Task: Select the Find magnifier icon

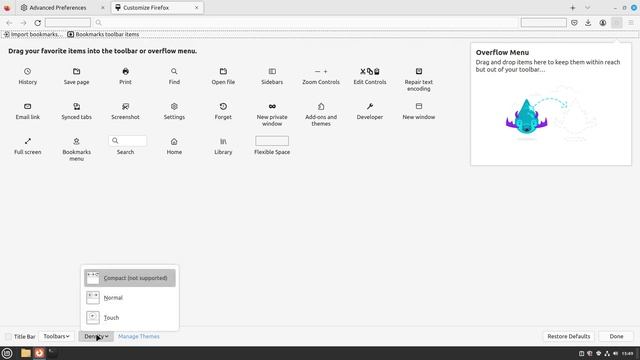Action: (x=174, y=71)
